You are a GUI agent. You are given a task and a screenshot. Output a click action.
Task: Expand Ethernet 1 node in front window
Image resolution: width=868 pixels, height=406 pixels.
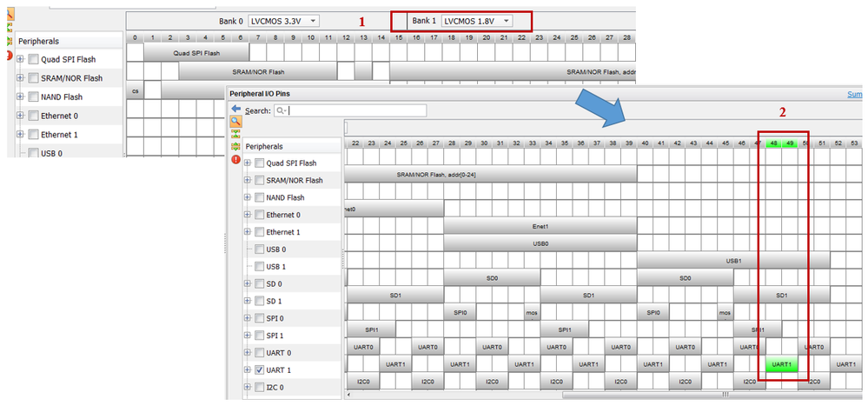(248, 232)
